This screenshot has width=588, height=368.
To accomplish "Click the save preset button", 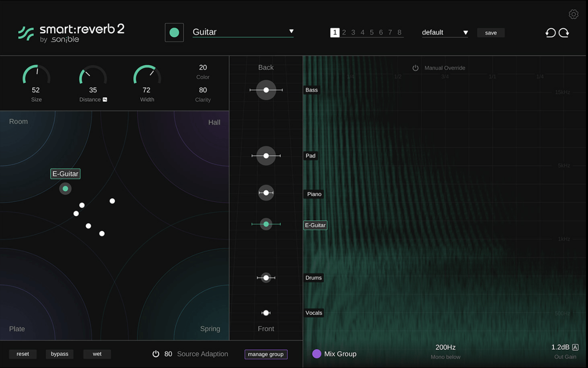I will point(491,32).
